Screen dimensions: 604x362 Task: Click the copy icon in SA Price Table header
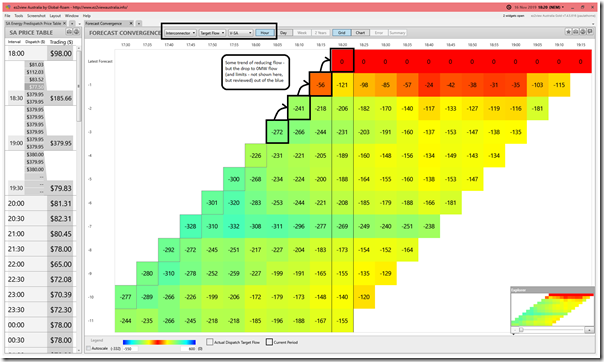point(76,32)
